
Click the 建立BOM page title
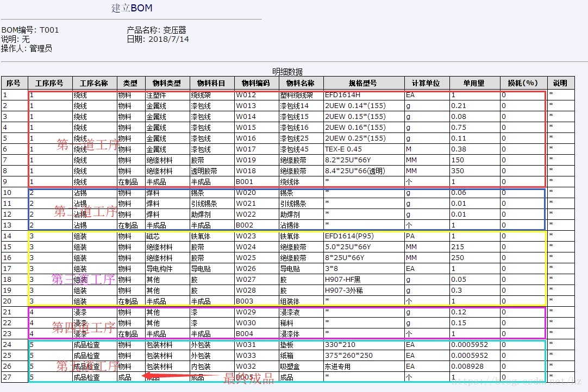coord(132,8)
